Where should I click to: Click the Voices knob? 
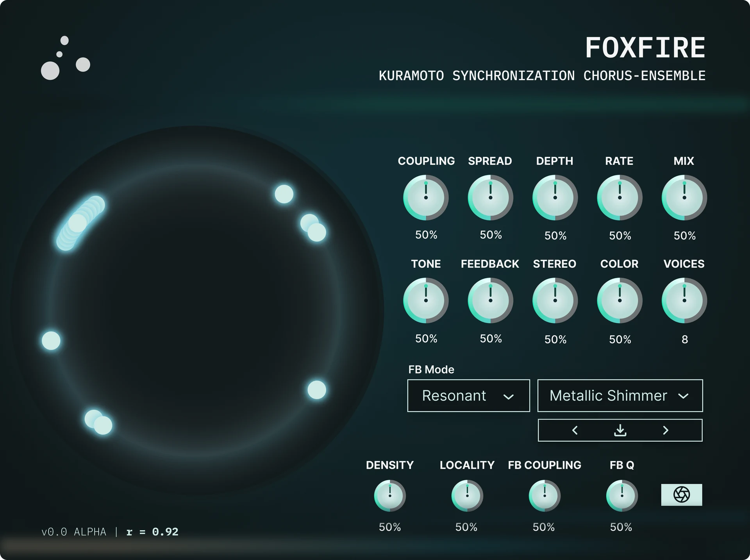684,301
